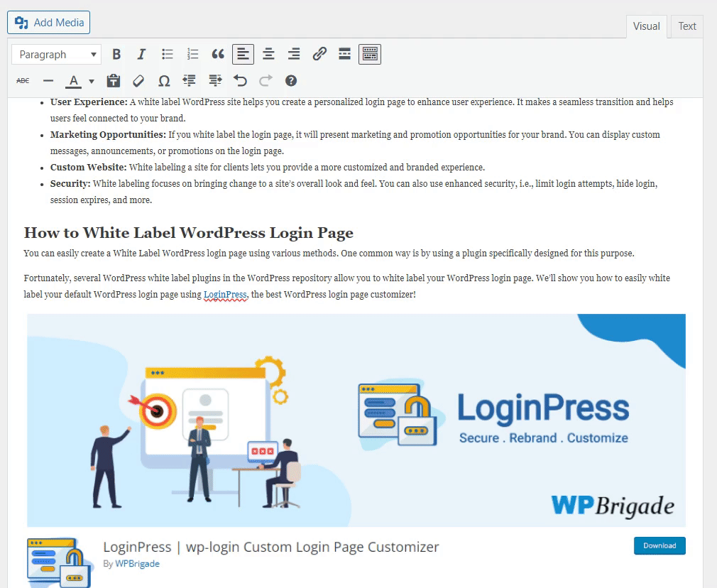Viewport: 717px width, 588px height.
Task: Open the Special character (Omega) dialog
Action: (x=164, y=81)
